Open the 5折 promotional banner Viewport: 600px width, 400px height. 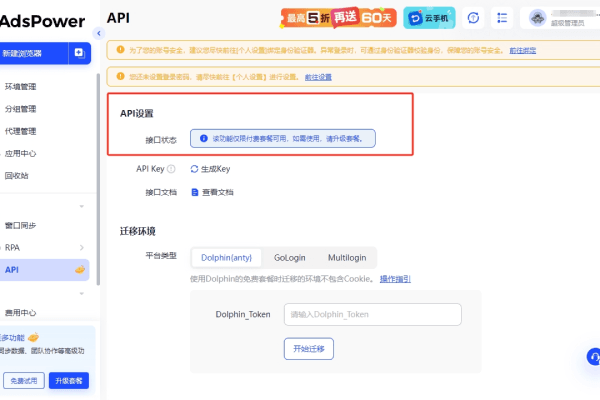tap(339, 18)
